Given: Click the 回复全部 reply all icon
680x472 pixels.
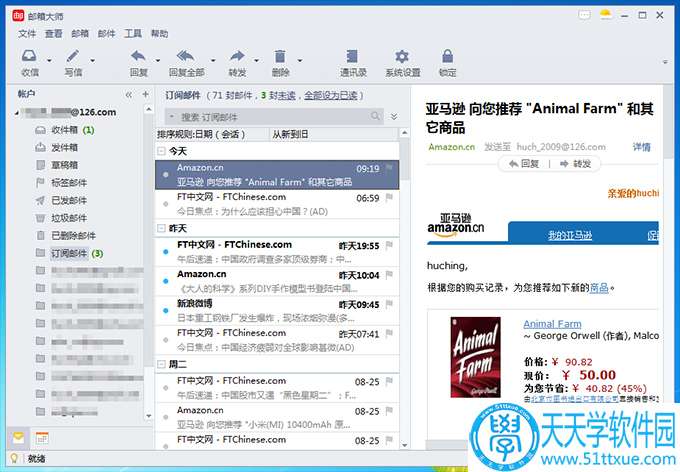Looking at the screenshot, I should (186, 56).
